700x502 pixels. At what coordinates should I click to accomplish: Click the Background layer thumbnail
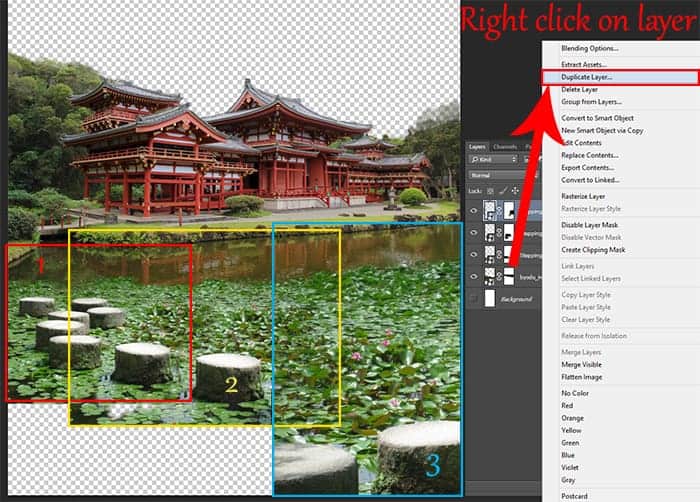pyautogui.click(x=490, y=298)
